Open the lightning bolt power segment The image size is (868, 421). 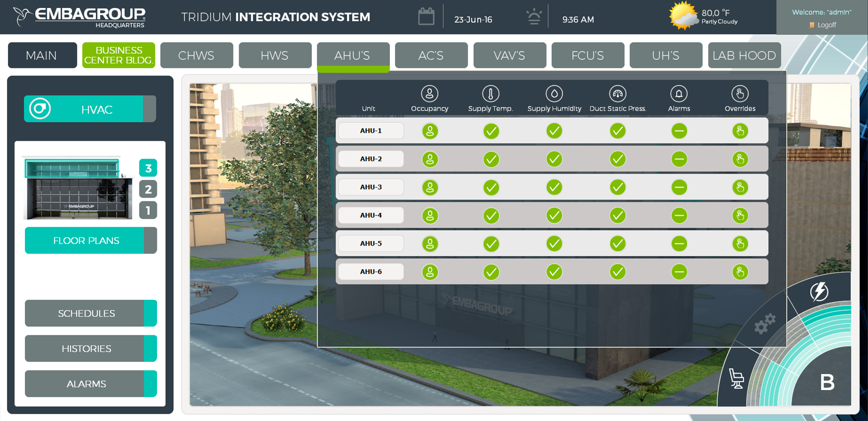click(819, 291)
